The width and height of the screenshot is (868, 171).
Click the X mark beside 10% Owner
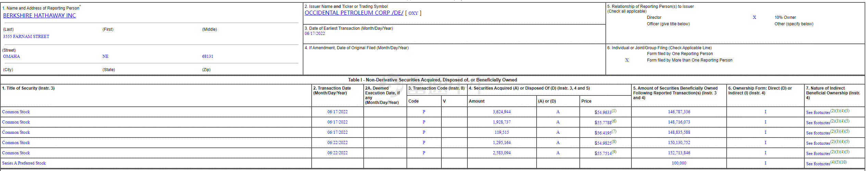pos(754,17)
